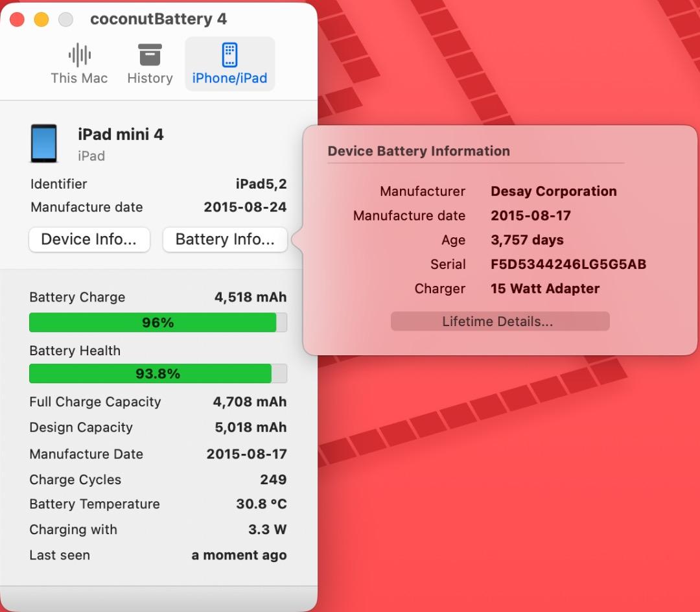
Task: Click the Lifetime Details button
Action: [500, 320]
